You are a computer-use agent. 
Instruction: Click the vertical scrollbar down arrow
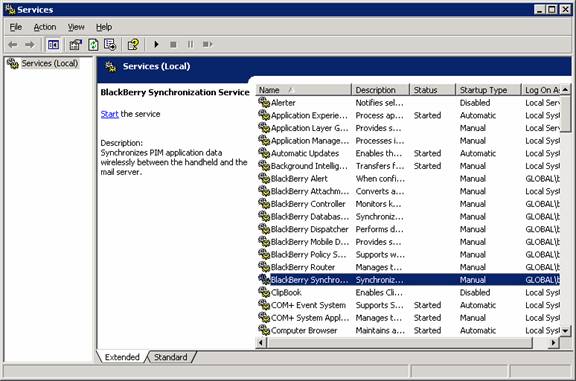(x=566, y=331)
